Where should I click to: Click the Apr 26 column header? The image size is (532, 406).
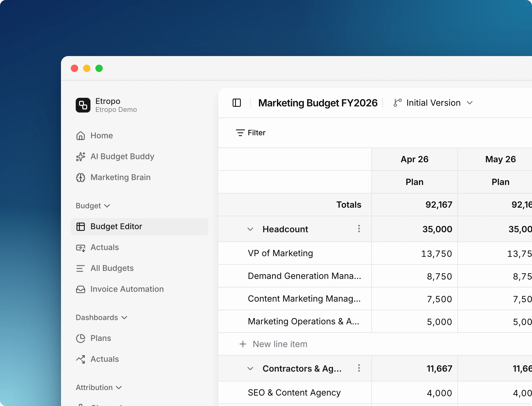pos(414,159)
